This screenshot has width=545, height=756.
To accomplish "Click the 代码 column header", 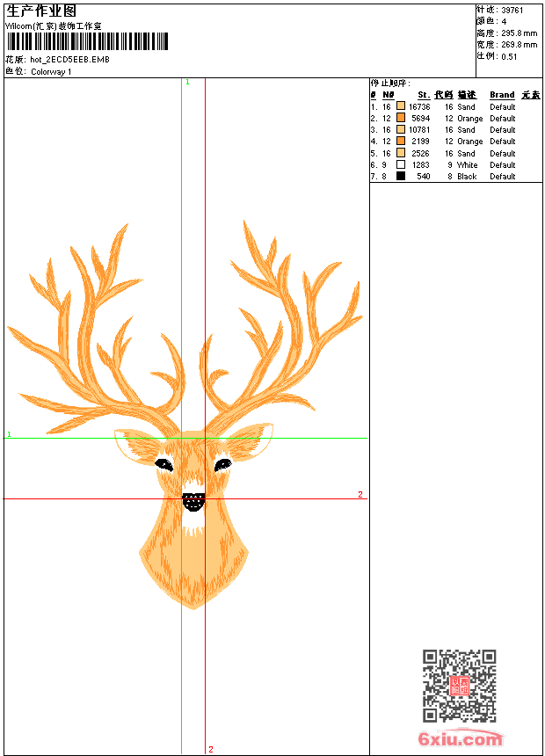I will 444,95.
